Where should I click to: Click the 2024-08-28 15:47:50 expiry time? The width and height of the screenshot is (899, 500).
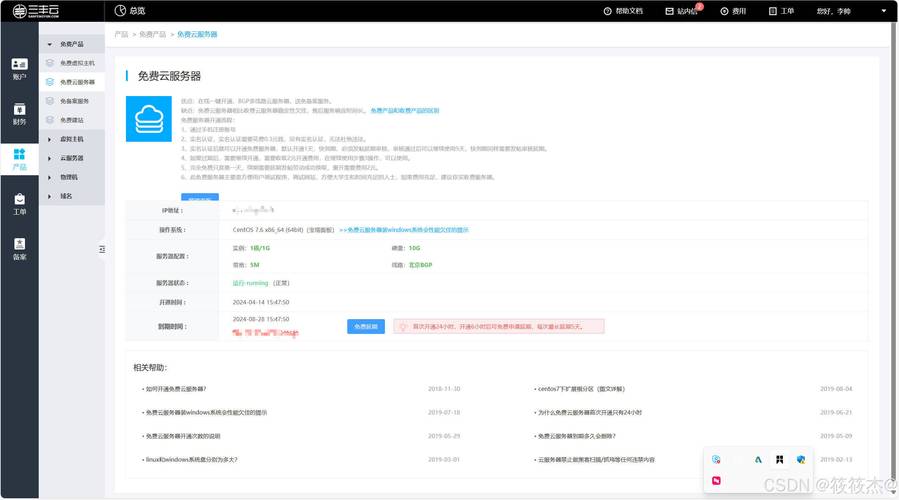pyautogui.click(x=261, y=319)
